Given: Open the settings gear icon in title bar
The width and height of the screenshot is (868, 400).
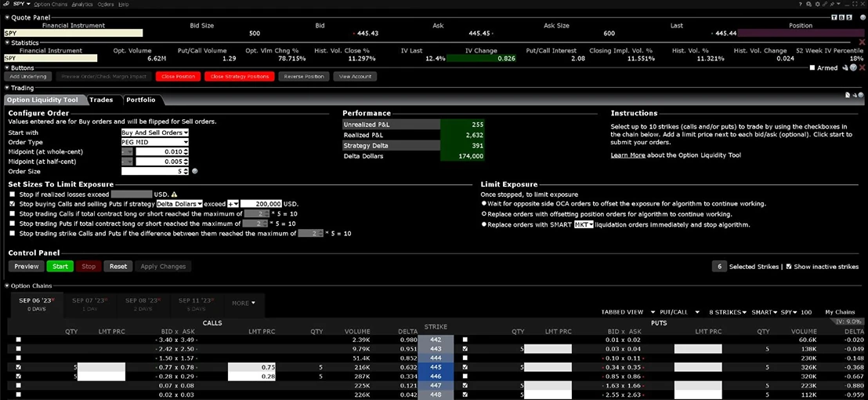Looking at the screenshot, I should coord(817,5).
